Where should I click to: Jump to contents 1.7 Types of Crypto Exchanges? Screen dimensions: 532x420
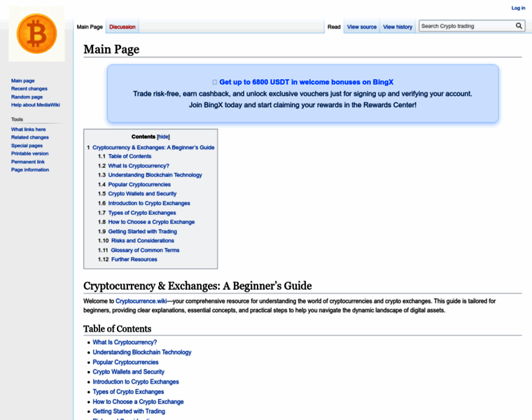coord(142,213)
